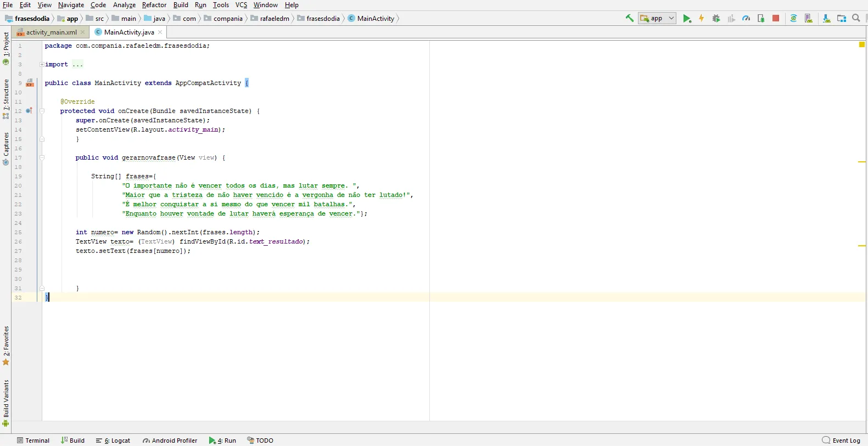Click the warning stripe marker near line 17
868x446 pixels.
pos(862,162)
